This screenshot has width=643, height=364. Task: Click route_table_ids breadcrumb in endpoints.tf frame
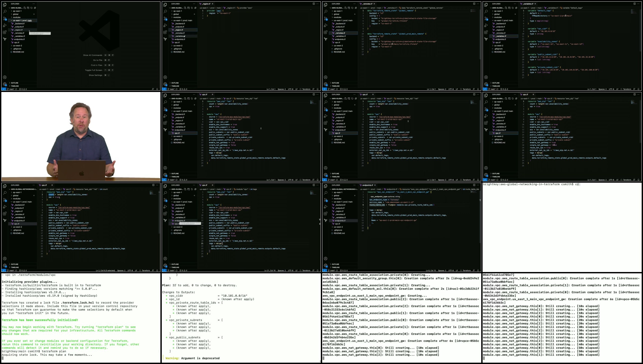click(x=471, y=189)
